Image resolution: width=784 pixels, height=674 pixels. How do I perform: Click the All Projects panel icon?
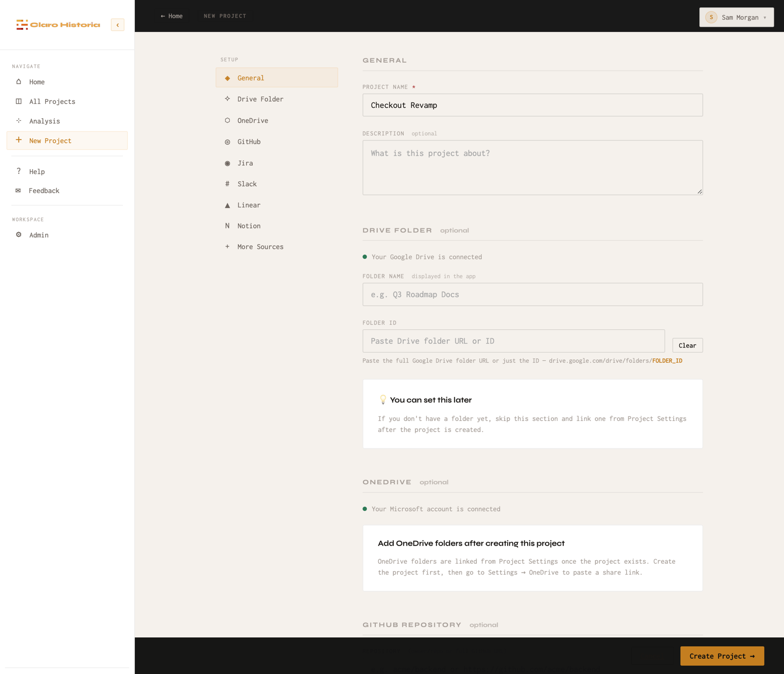tap(19, 101)
